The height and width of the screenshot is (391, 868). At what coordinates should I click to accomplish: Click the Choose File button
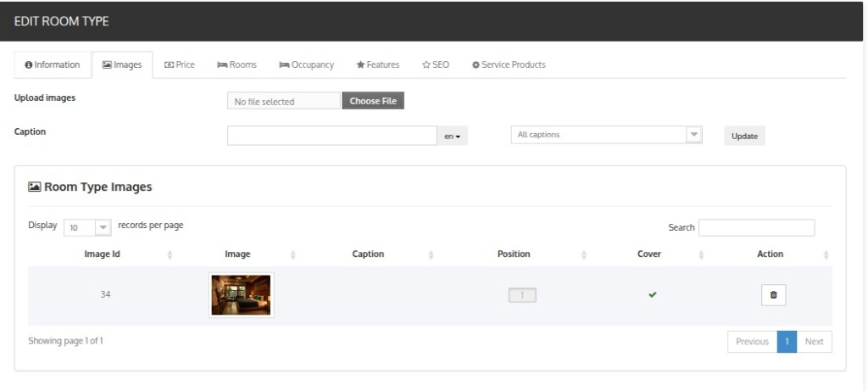coord(373,101)
